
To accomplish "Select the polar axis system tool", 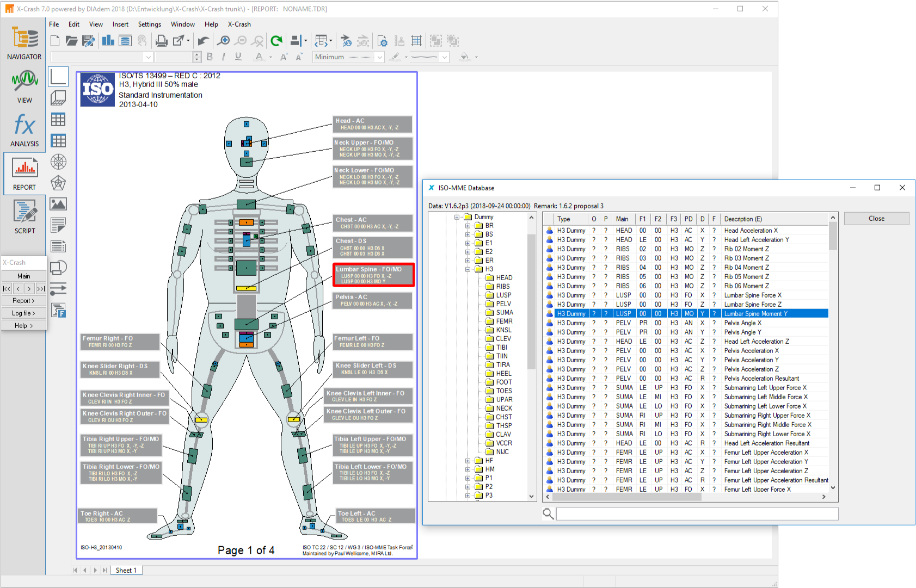I will (58, 162).
